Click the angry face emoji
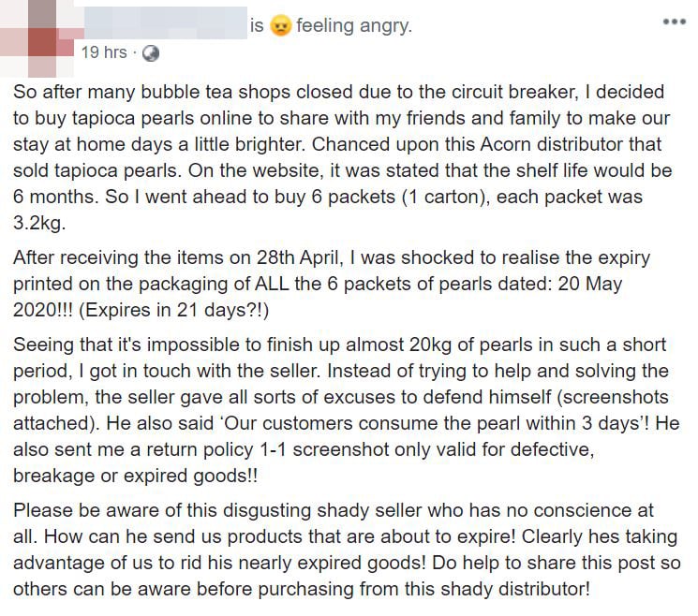This screenshot has height=616, width=698. tap(280, 27)
